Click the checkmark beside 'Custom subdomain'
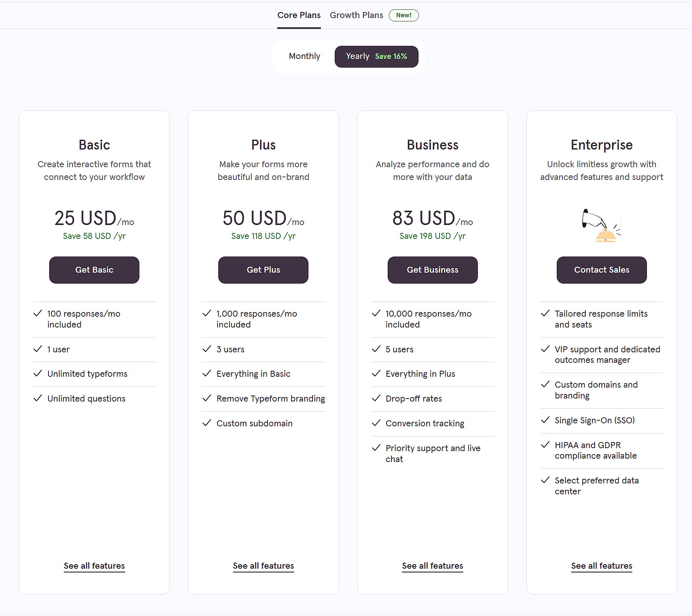 click(x=207, y=423)
